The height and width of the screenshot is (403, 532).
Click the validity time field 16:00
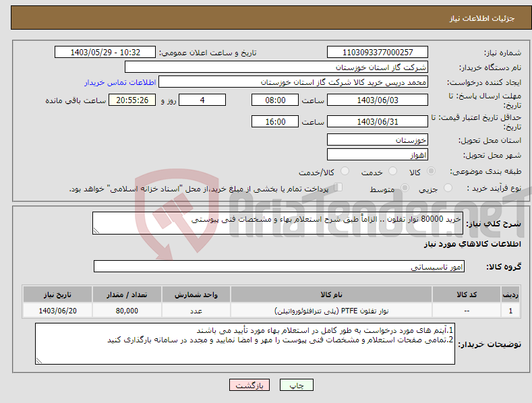(x=275, y=121)
